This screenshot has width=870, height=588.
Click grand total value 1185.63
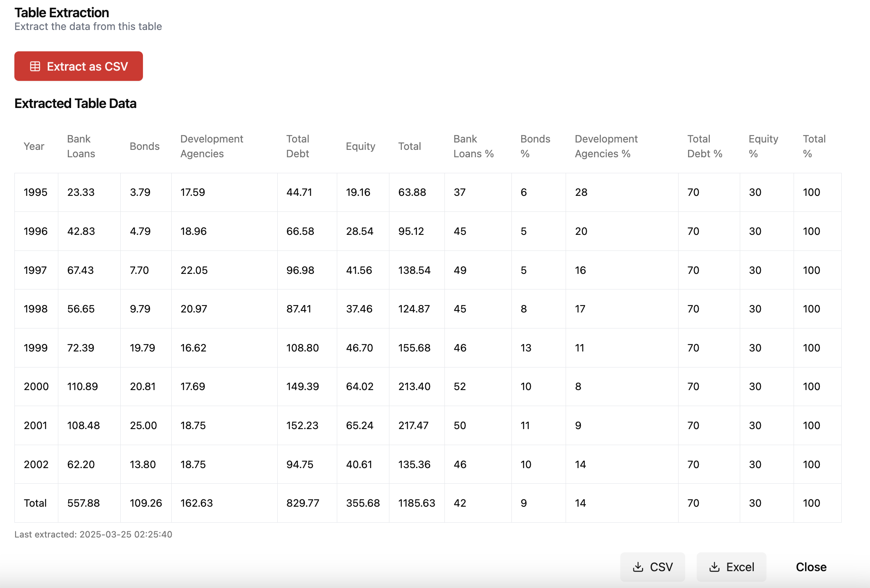(x=417, y=503)
